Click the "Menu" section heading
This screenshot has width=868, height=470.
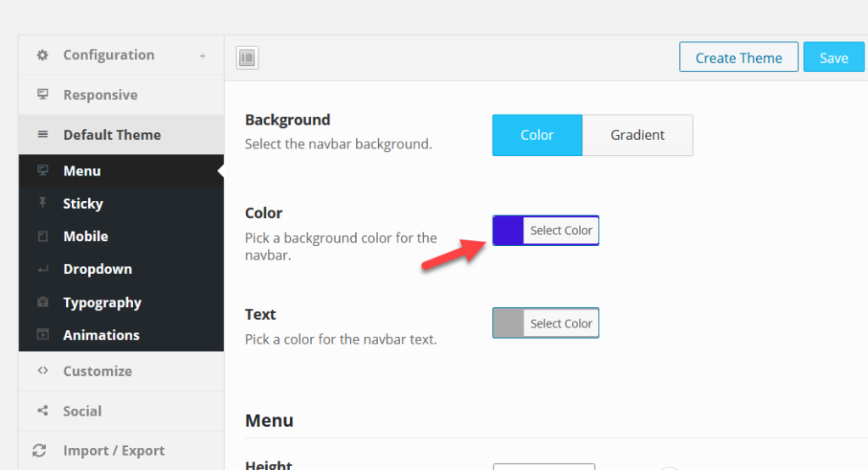[x=269, y=421]
